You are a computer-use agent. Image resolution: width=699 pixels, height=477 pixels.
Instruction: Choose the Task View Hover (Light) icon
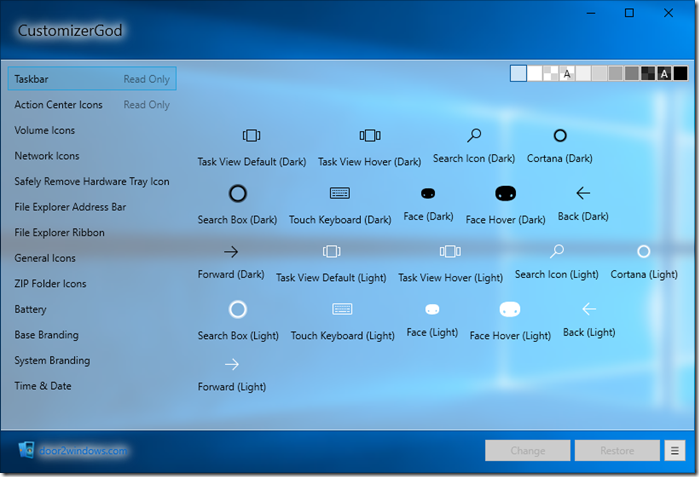[x=450, y=251]
